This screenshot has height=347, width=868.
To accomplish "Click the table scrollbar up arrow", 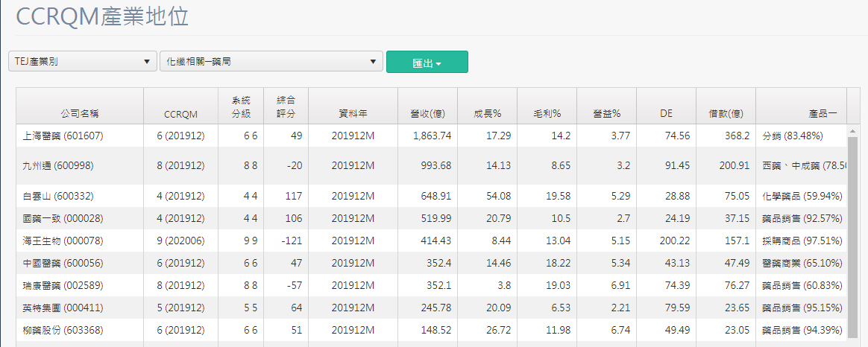I will coord(852,132).
